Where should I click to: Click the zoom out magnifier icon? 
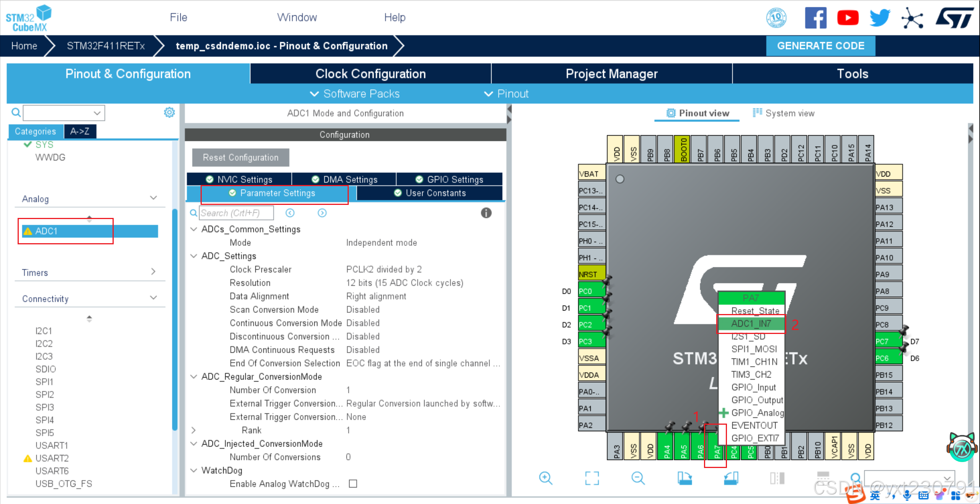[x=638, y=478]
